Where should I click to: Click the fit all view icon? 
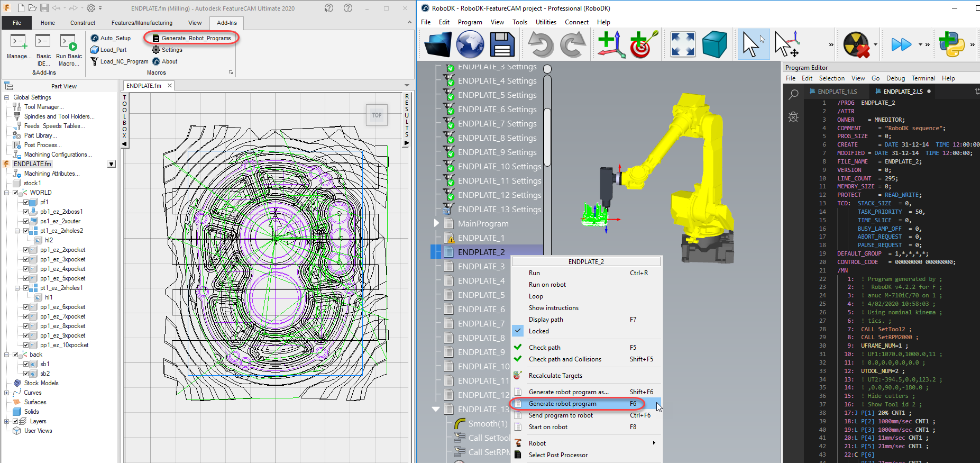click(x=683, y=44)
